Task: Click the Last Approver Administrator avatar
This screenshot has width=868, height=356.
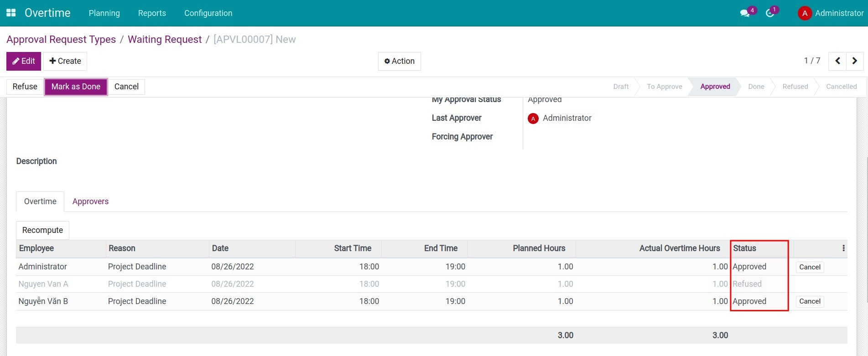Action: pos(533,119)
